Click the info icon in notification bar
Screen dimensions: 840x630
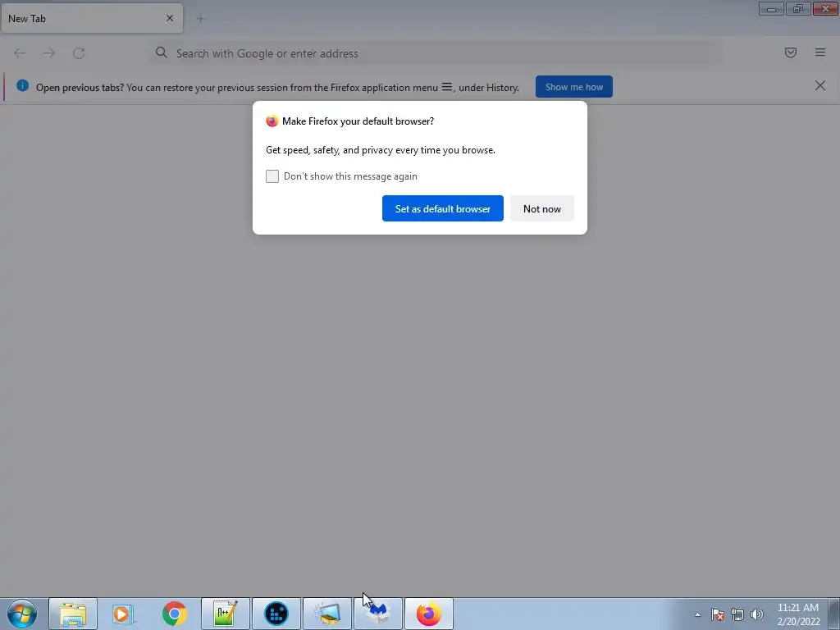click(22, 85)
